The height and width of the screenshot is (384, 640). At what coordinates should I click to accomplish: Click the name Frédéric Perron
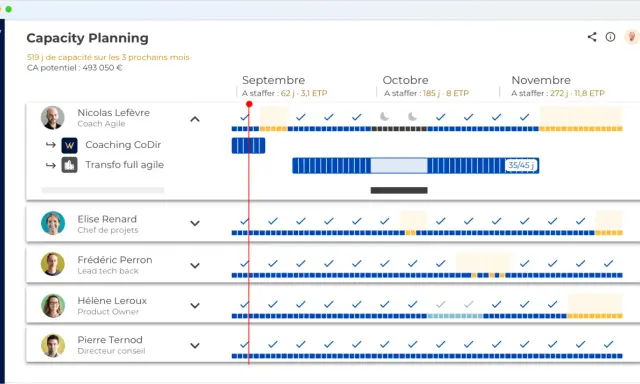click(x=115, y=260)
